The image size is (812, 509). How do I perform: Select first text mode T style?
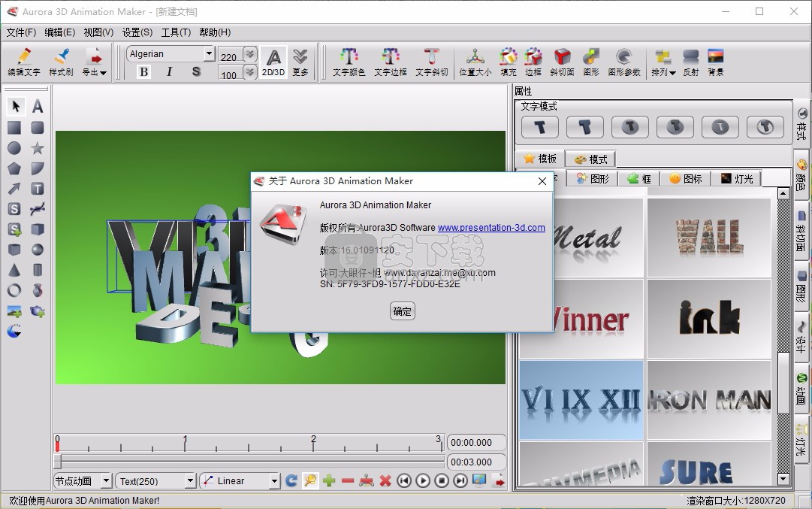(539, 127)
